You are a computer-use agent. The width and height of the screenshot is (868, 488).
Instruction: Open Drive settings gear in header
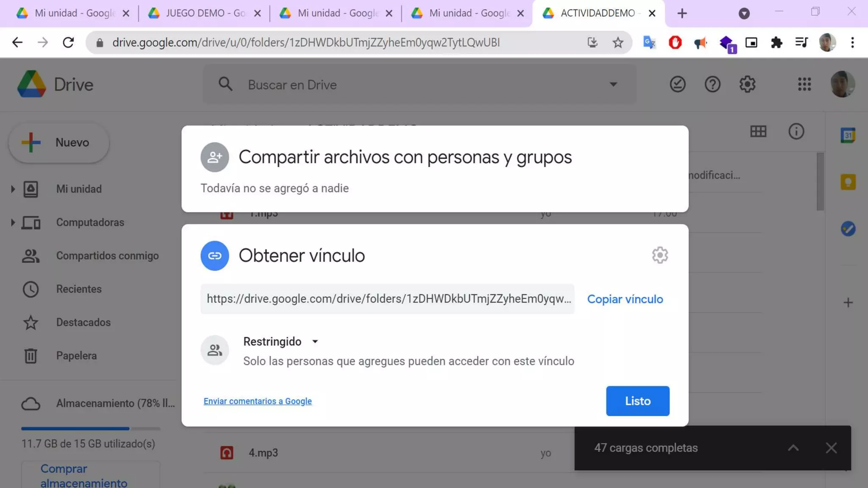[747, 84]
